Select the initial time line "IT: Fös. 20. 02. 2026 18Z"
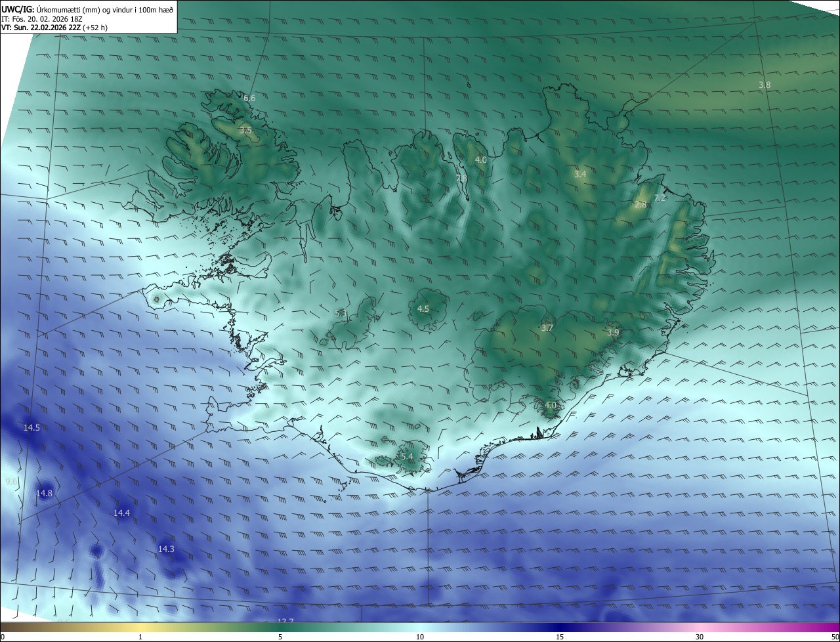 pyautogui.click(x=42, y=19)
